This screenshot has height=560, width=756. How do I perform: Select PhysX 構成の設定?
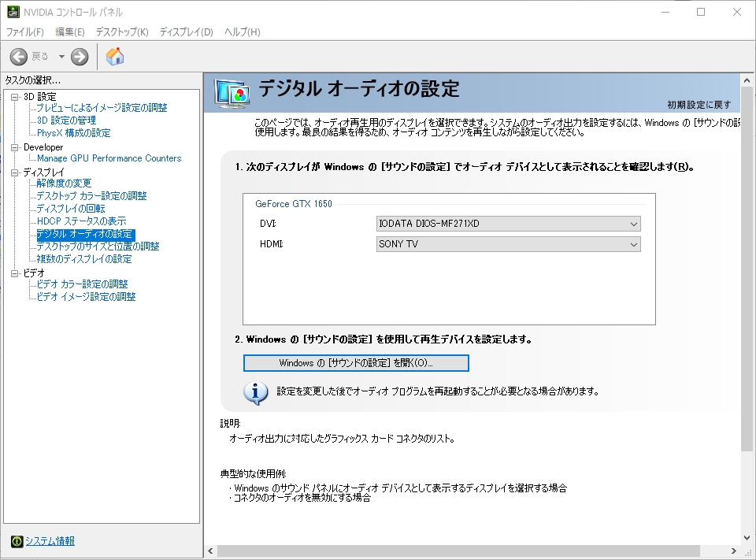tap(74, 132)
